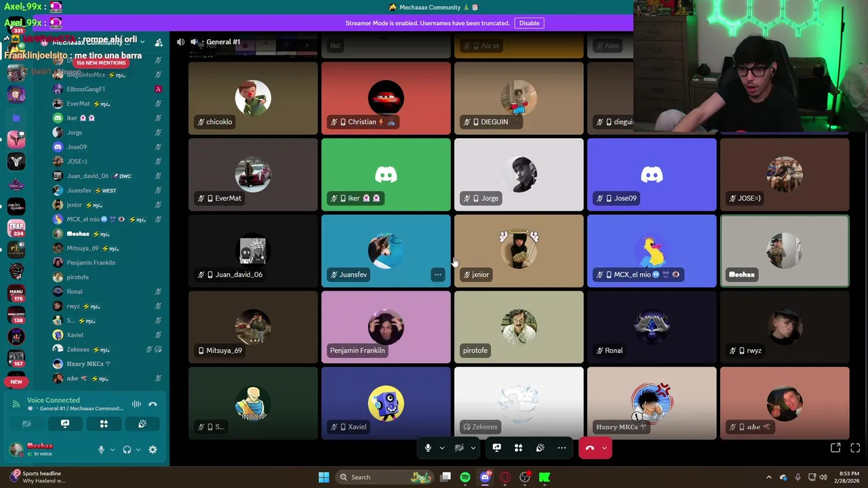Screen dimensions: 868x488
Task: Toggle the camera button in the left voice panel
Action: point(26,424)
